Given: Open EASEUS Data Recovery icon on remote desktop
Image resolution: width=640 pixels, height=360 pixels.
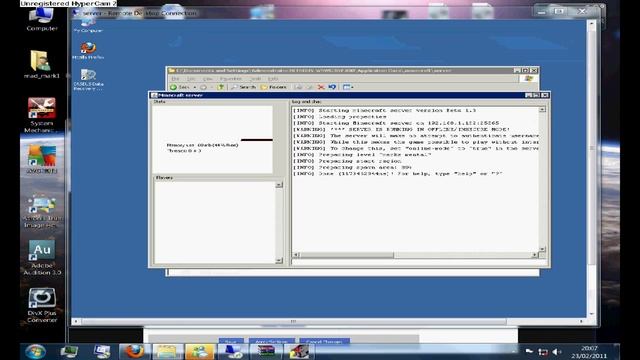Looking at the screenshot, I should pos(88,80).
